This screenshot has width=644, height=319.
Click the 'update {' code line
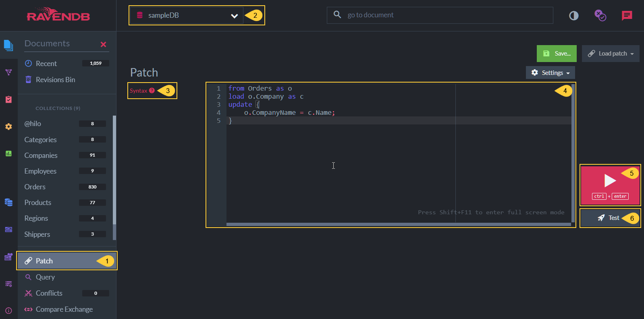click(244, 104)
